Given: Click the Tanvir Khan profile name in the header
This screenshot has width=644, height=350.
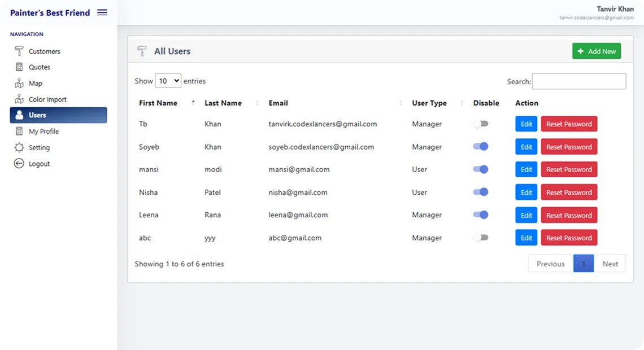Looking at the screenshot, I should pos(615,9).
